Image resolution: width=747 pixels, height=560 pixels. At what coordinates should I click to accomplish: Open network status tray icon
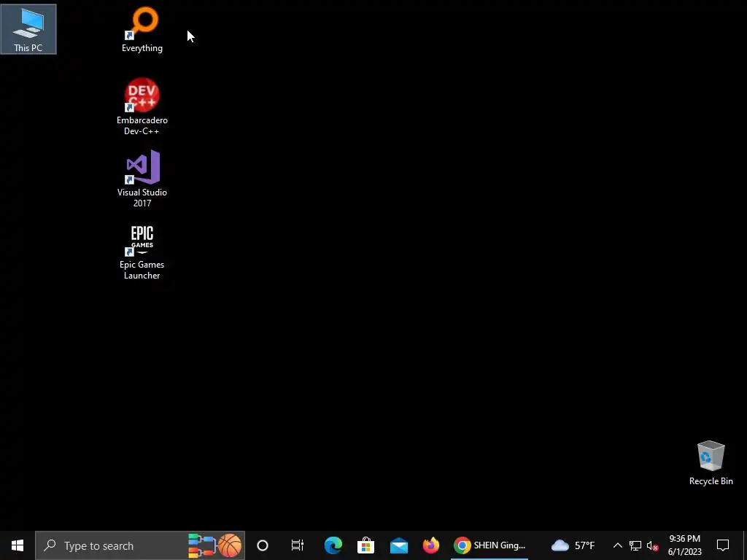[635, 545]
